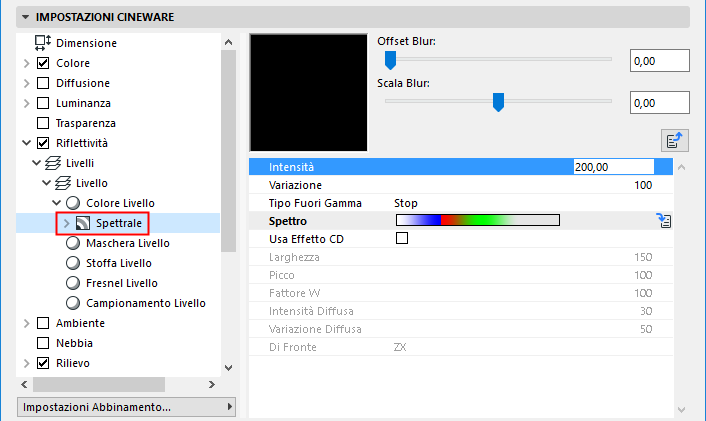Viewport: 706px width, 421px height.
Task: Enable the Diffusione channel checkbox
Action: [43, 83]
